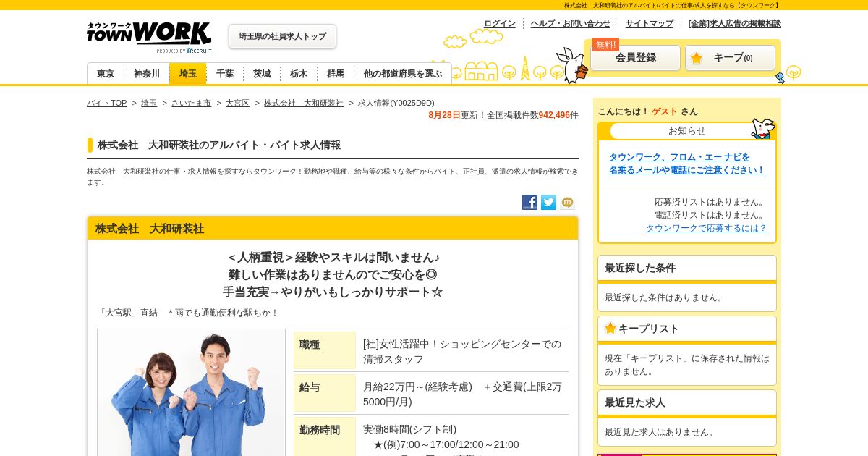Screen dimensions: 868x456
Task: Click the 最近探した条件 heading
Action: (x=687, y=268)
